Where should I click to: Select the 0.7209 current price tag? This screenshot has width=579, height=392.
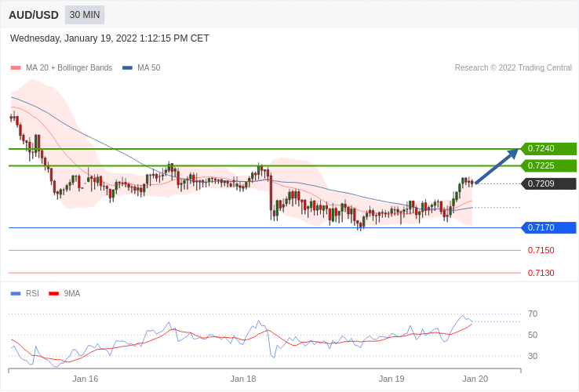548,183
